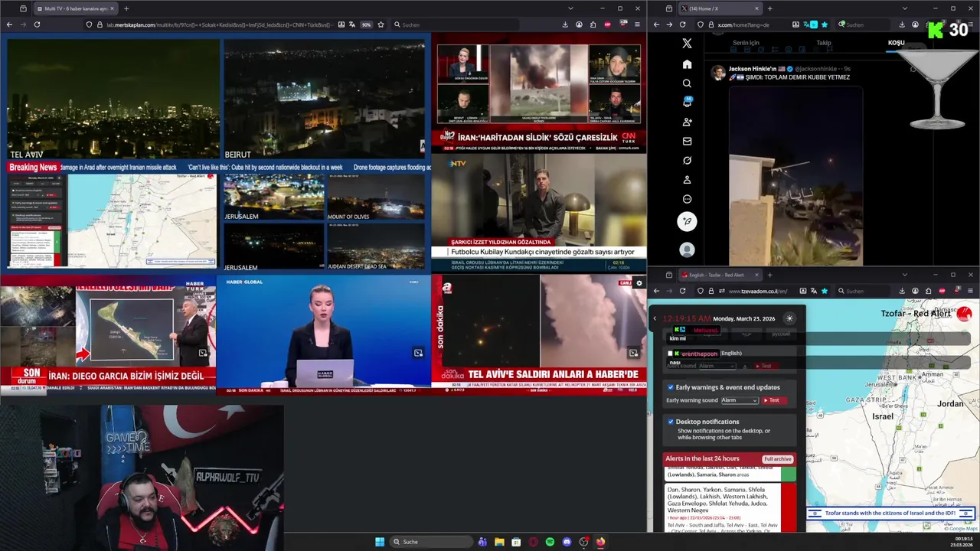Open Firefox from the taskbar
This screenshot has width=980, height=551.
600,542
